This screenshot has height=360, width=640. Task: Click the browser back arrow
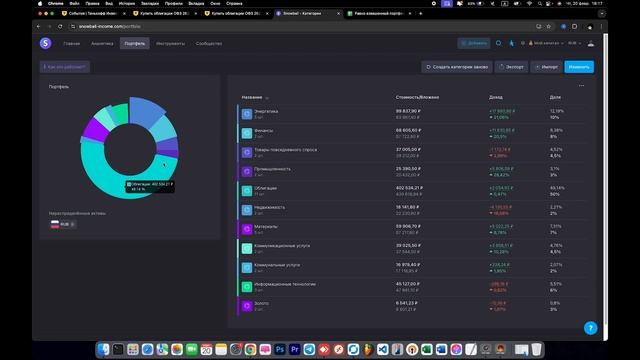[39, 26]
